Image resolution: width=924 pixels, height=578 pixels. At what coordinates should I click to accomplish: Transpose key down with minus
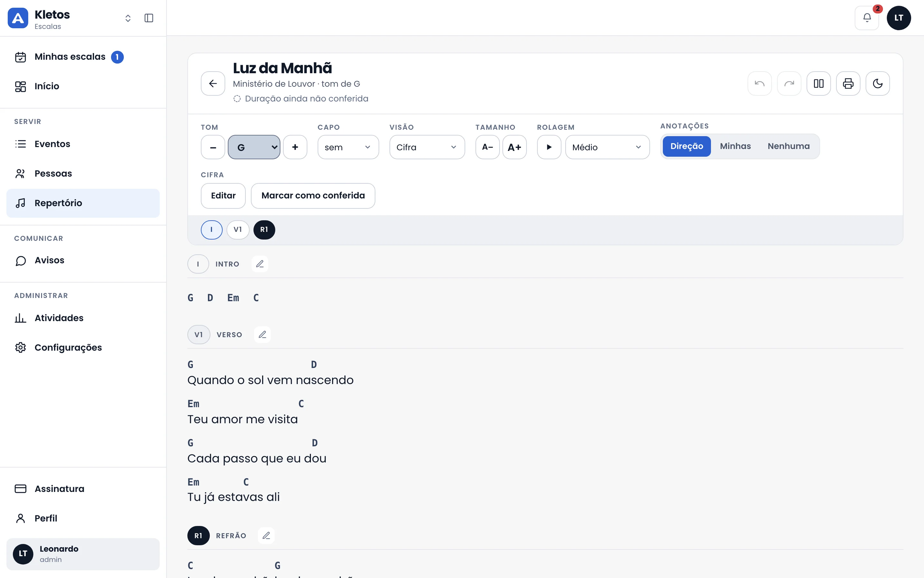coord(213,147)
